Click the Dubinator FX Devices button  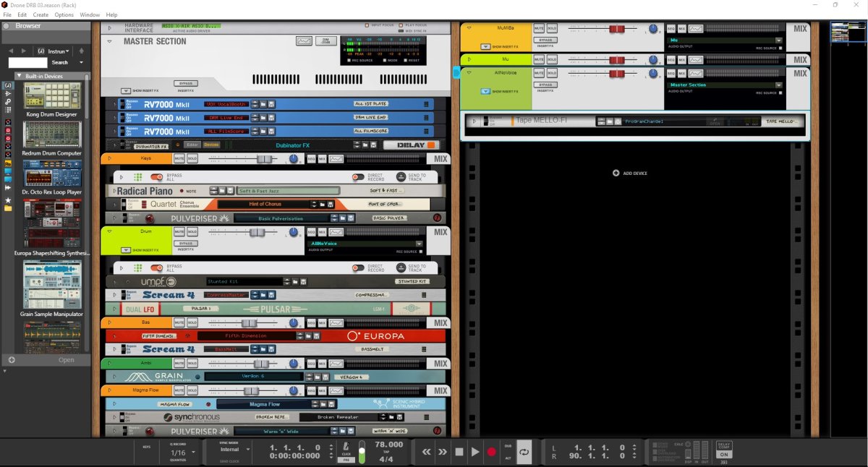click(x=211, y=145)
